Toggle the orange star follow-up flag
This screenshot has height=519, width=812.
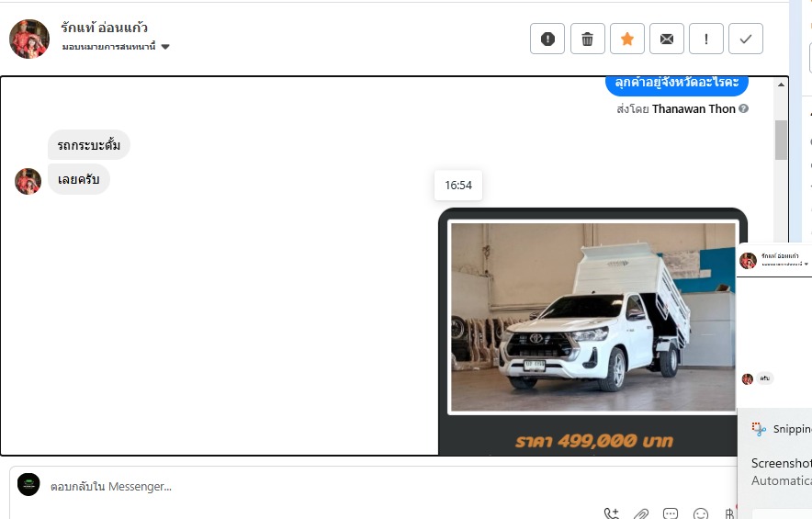tap(627, 39)
